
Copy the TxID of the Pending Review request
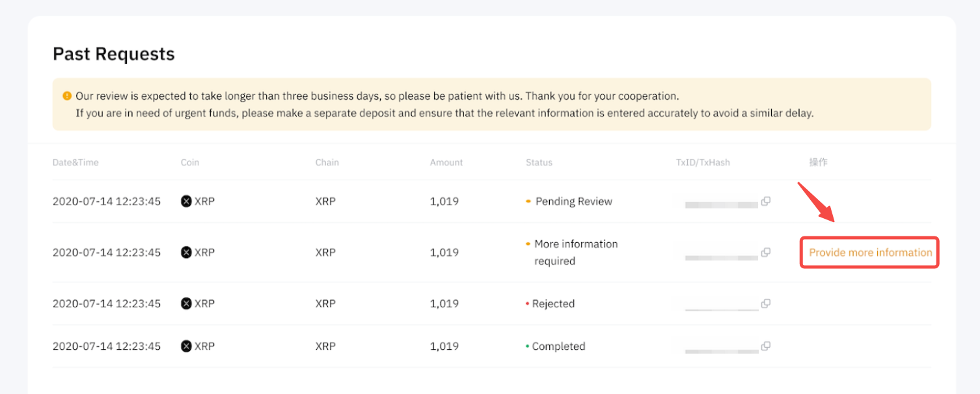[766, 201]
